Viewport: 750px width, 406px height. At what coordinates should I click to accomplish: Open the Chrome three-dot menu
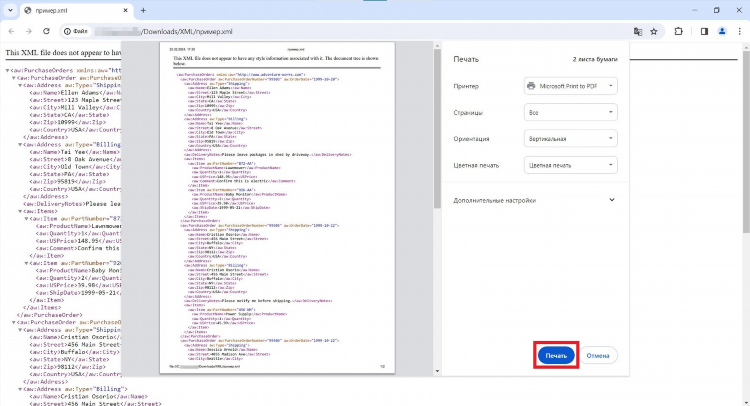click(739, 32)
